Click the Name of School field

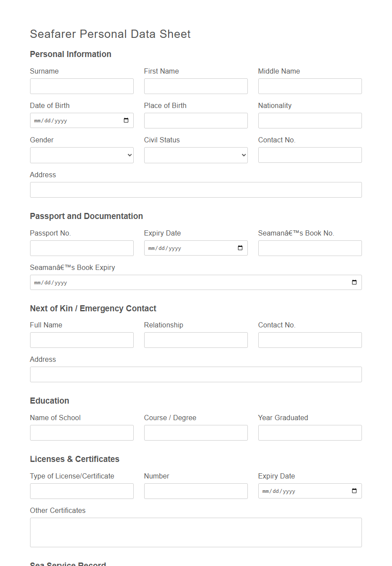81,432
